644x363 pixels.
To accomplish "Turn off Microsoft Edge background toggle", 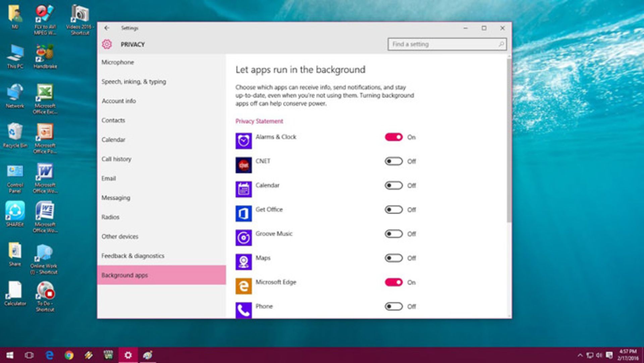I will coord(393,282).
